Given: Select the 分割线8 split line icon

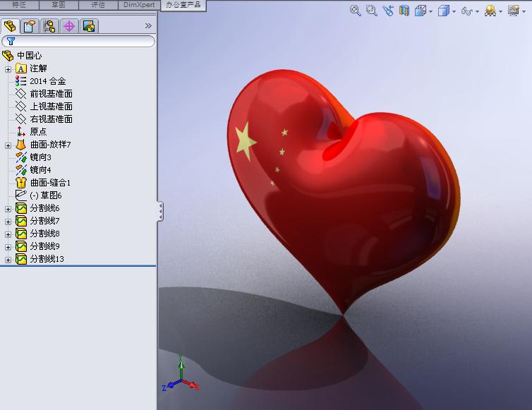Looking at the screenshot, I should [20, 234].
